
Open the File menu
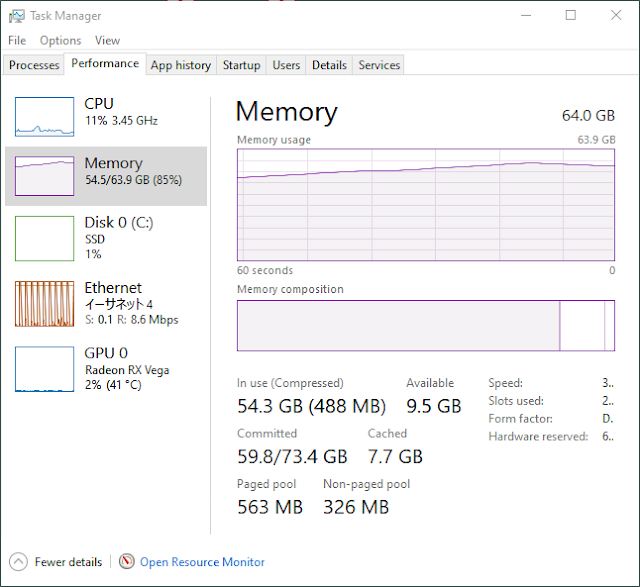[x=17, y=40]
